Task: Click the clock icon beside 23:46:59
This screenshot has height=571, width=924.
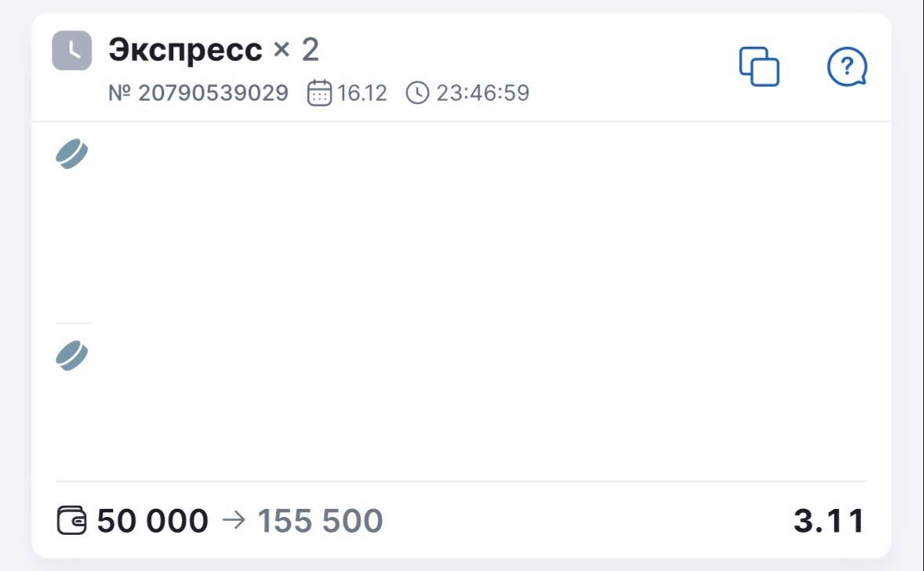Action: 418,93
